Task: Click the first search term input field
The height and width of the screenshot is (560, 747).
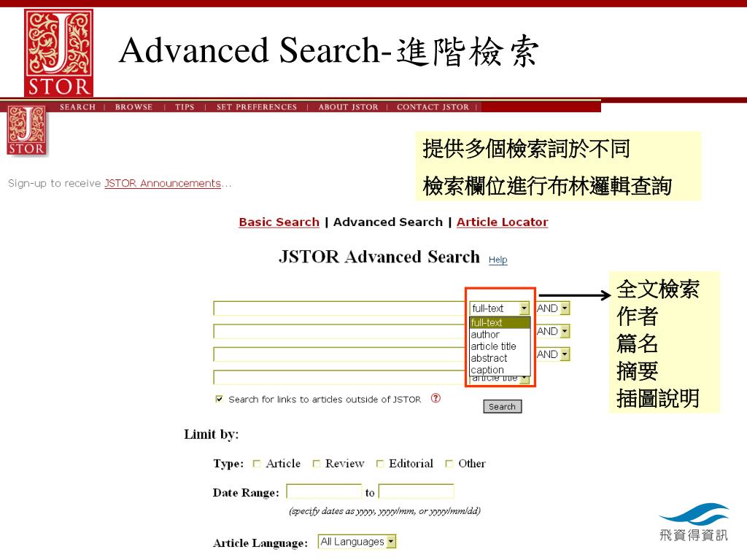Action: (339, 308)
